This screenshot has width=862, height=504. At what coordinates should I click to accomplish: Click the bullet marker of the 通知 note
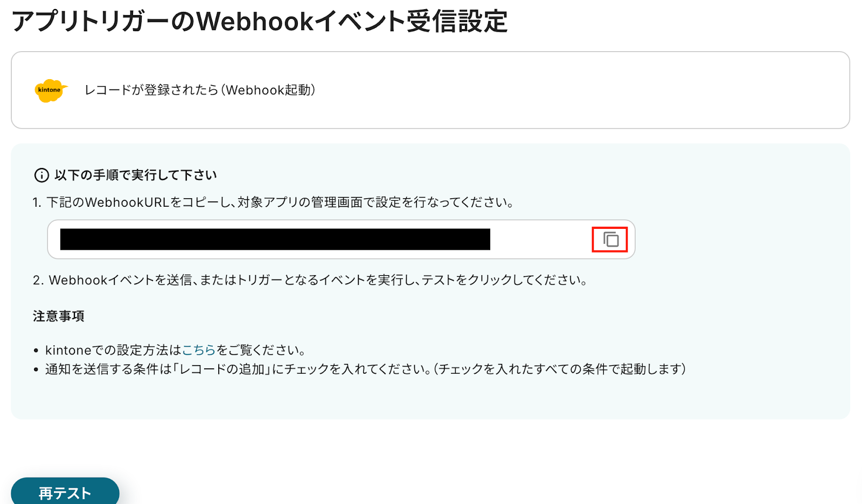(x=36, y=370)
